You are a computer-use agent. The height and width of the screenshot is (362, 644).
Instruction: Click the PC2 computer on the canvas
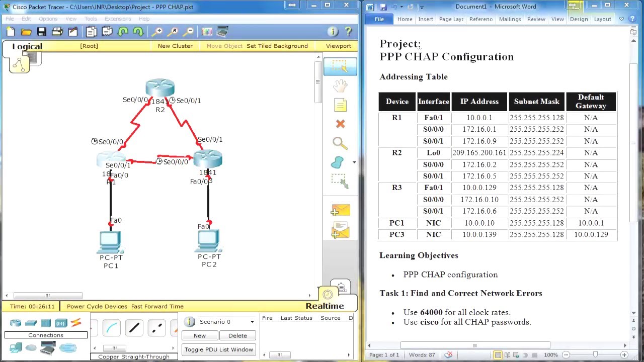click(x=209, y=241)
